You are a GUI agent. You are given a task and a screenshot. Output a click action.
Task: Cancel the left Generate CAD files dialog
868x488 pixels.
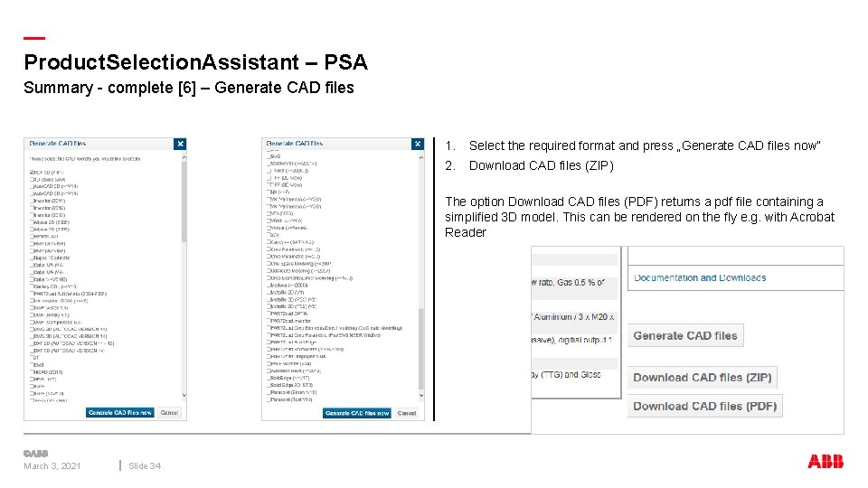169,412
